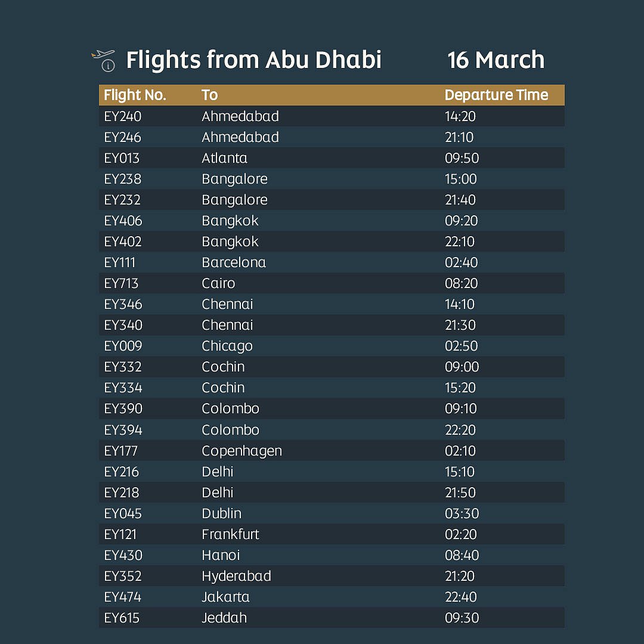Click the Flight No. column header

pos(135,95)
